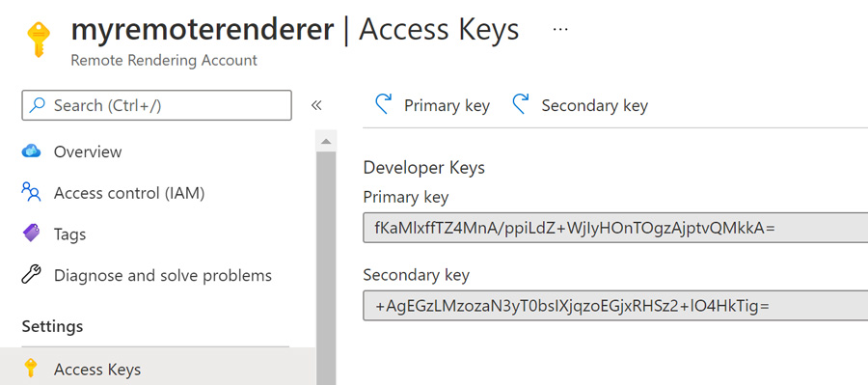Screen dimensions: 868x385
Task: Click the Primary key regenerate icon
Action: [x=383, y=104]
